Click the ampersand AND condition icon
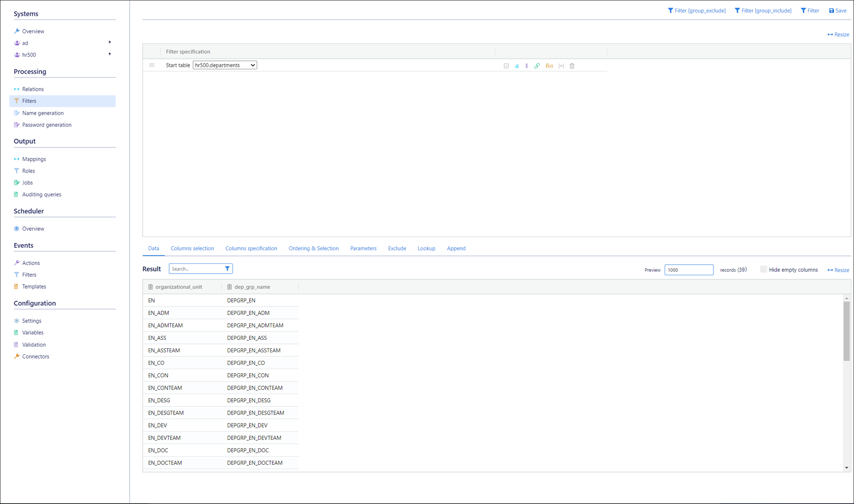The image size is (854, 504). point(517,66)
